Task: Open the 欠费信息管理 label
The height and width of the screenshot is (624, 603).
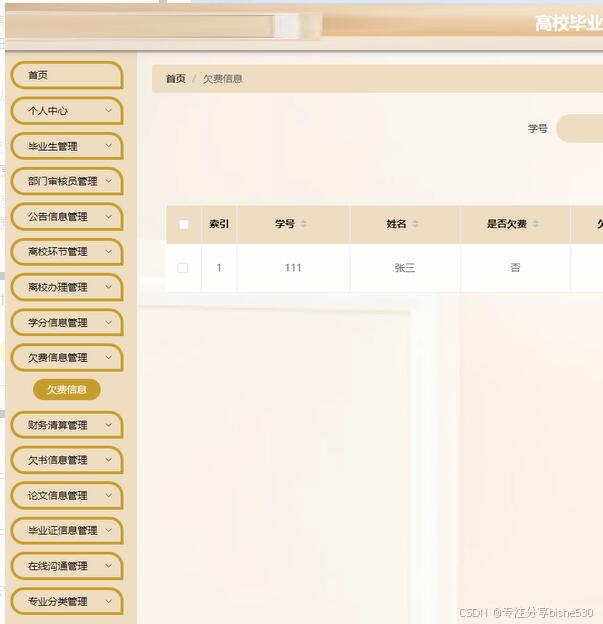Action: click(58, 358)
